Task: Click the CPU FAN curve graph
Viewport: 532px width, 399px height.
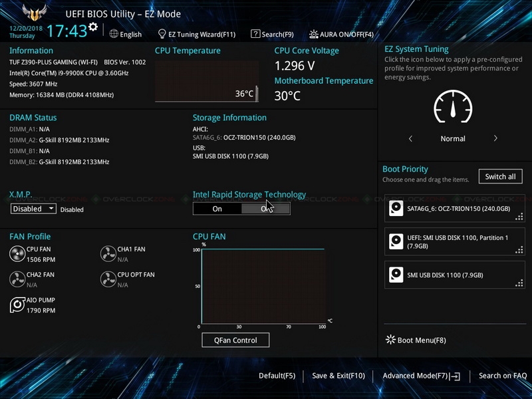Action: click(263, 286)
